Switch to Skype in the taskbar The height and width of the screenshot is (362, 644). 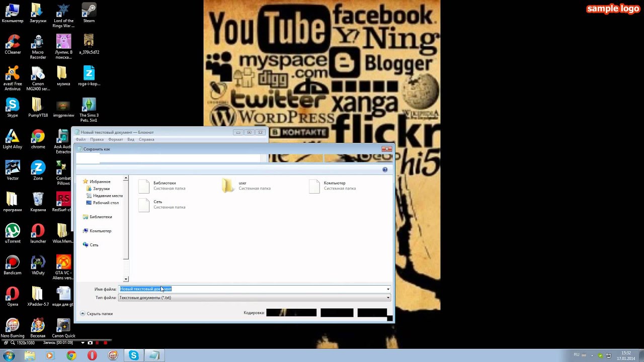coord(133,355)
